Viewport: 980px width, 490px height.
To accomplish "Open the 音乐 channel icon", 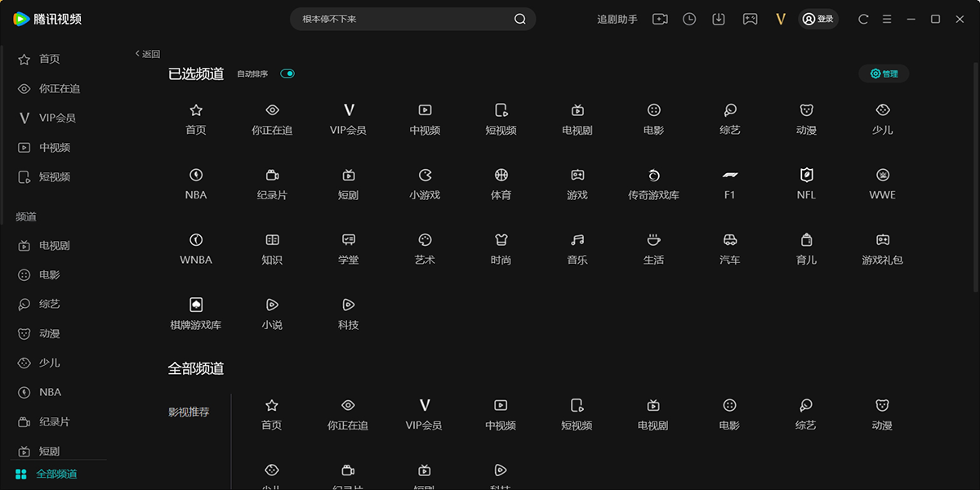I will [577, 240].
